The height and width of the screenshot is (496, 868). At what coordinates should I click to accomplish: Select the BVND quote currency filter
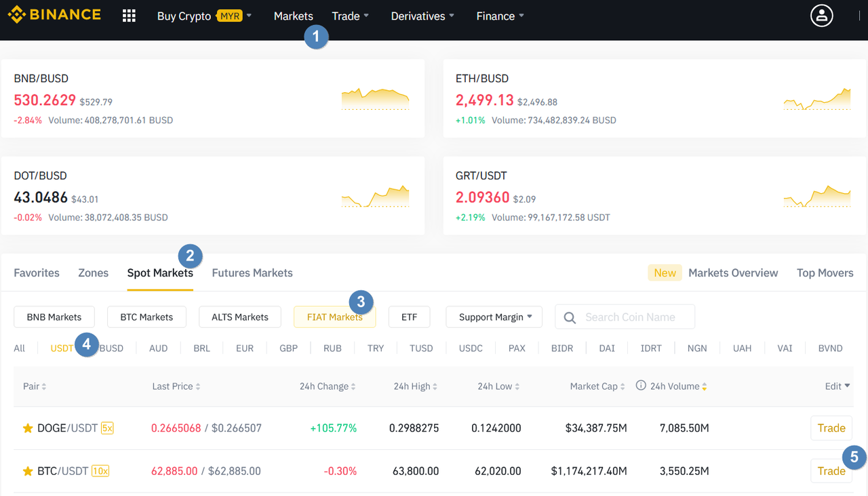click(x=831, y=348)
